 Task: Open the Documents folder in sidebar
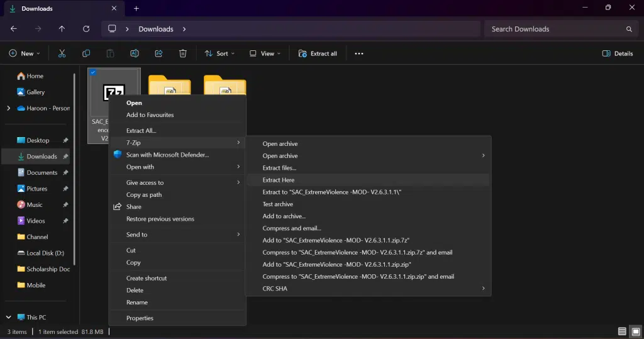[42, 172]
